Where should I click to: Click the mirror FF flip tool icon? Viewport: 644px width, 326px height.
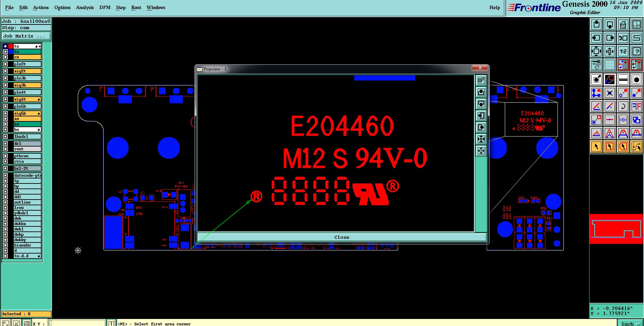637,106
